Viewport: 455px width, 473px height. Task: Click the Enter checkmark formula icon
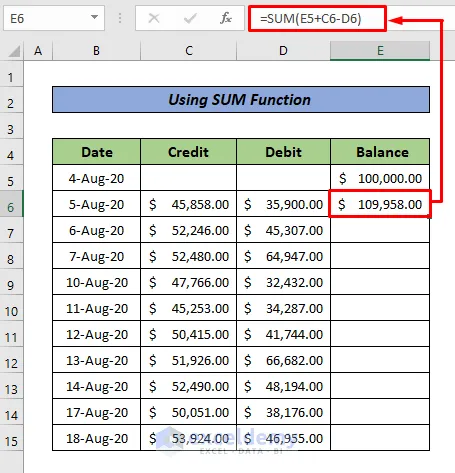190,18
